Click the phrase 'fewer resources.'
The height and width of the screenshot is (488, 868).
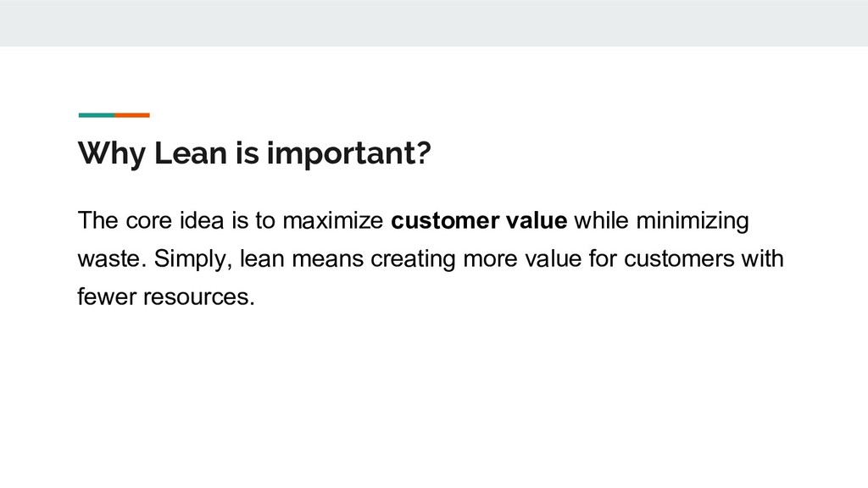(x=166, y=297)
